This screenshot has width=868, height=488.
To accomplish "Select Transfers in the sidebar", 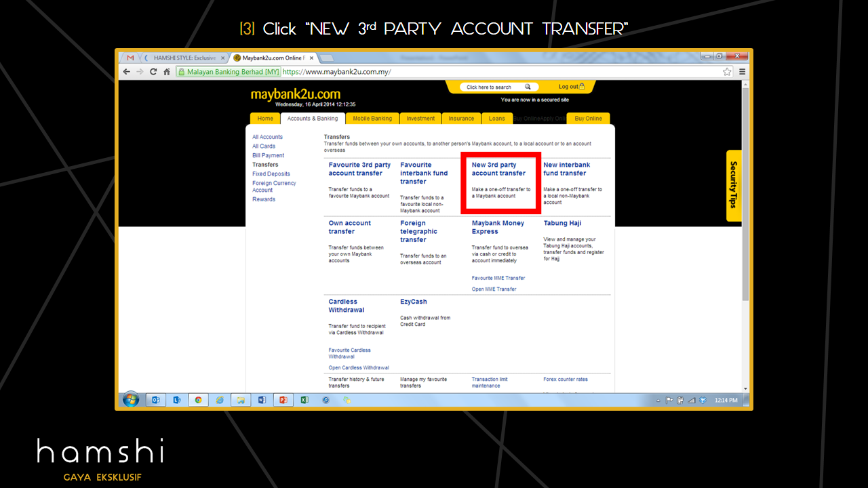I will pos(265,165).
